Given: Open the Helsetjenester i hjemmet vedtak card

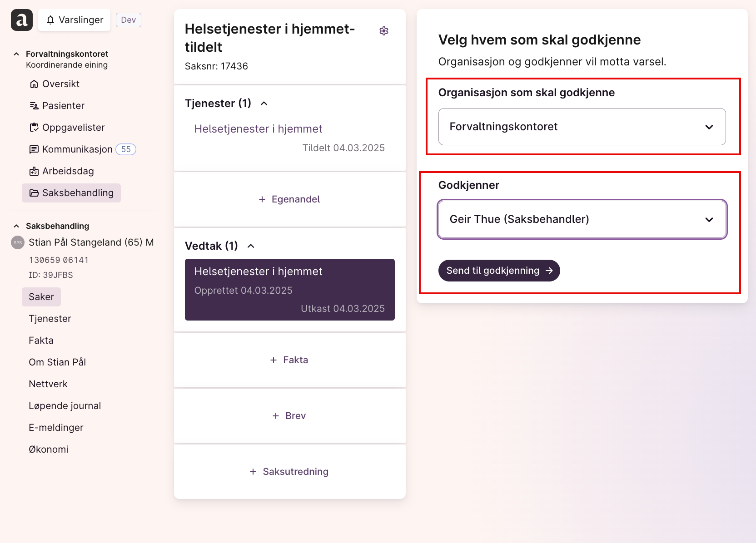Looking at the screenshot, I should (x=290, y=290).
